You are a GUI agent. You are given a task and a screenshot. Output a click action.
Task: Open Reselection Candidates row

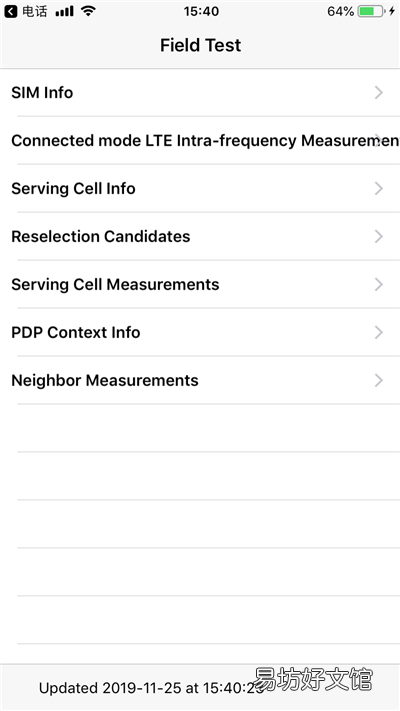[x=200, y=236]
